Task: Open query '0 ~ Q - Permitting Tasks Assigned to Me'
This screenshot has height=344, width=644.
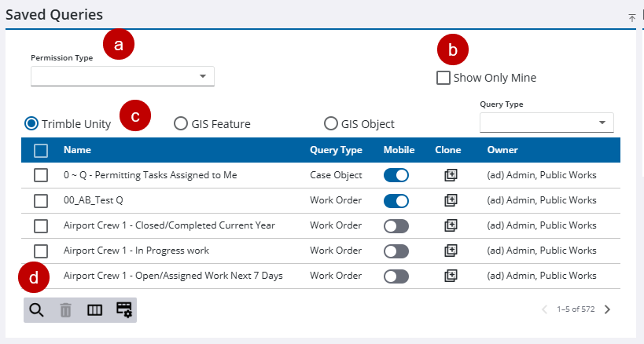Action: [x=150, y=175]
